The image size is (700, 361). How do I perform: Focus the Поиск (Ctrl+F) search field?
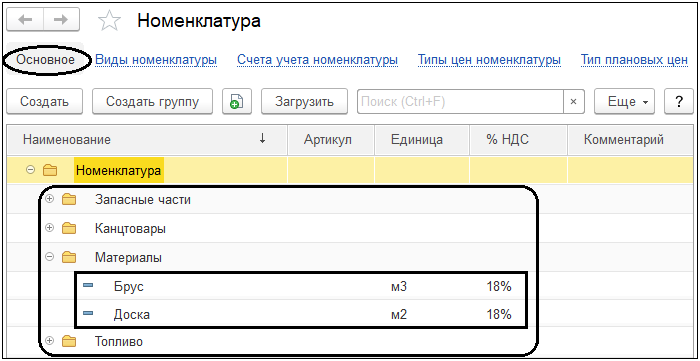click(x=460, y=101)
